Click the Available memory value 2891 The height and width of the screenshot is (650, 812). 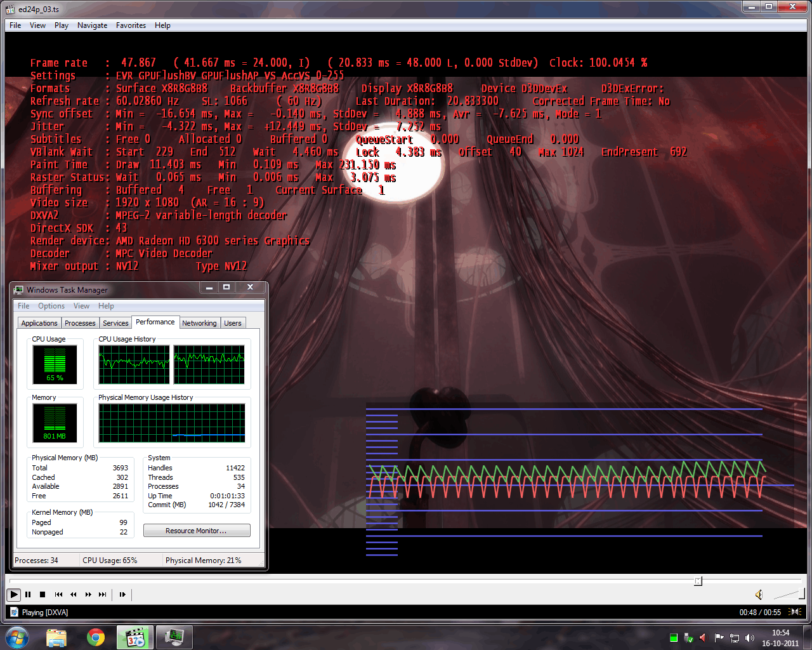tap(121, 486)
